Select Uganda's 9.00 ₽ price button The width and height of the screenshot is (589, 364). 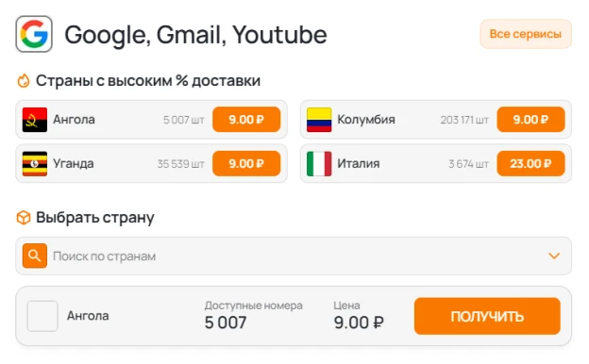[246, 164]
